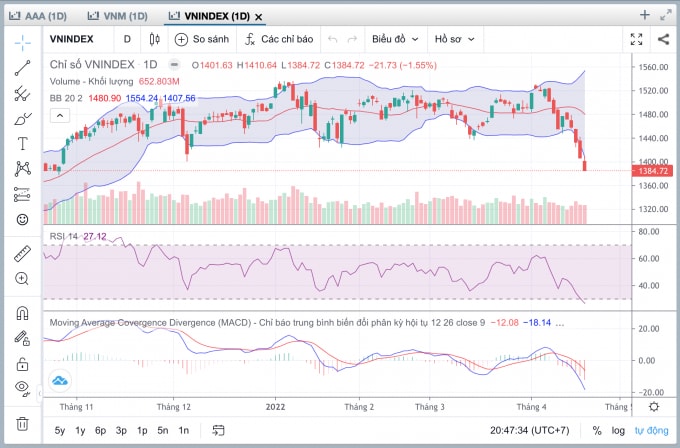Select the chart patterns tool
This screenshot has width=680, height=448.
[x=23, y=169]
